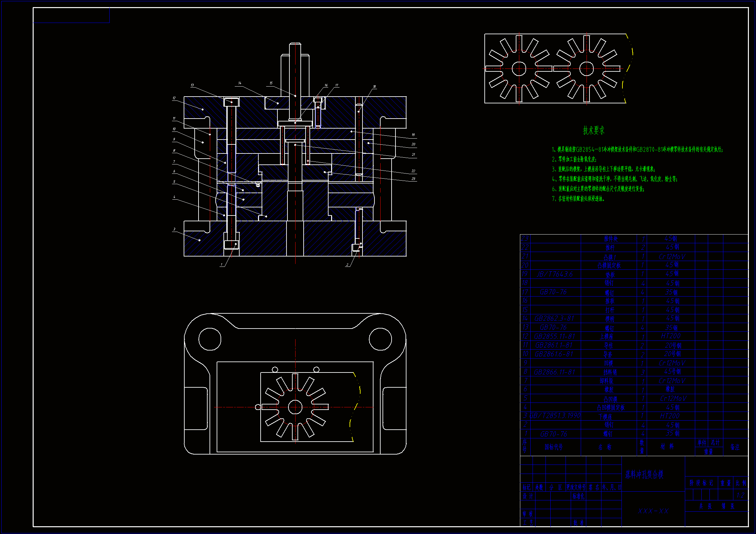Click the empty blue box at sheet's top-left corner

(71, 16)
